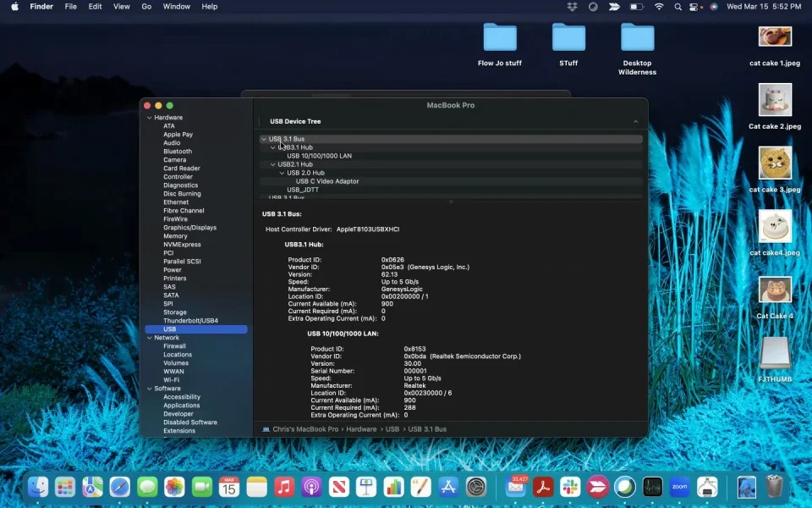
Task: Click the Dropbox menu bar icon
Action: coord(573,7)
